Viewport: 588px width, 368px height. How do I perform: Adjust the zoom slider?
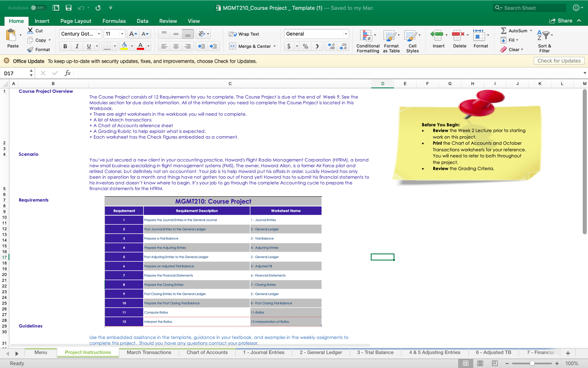point(533,363)
